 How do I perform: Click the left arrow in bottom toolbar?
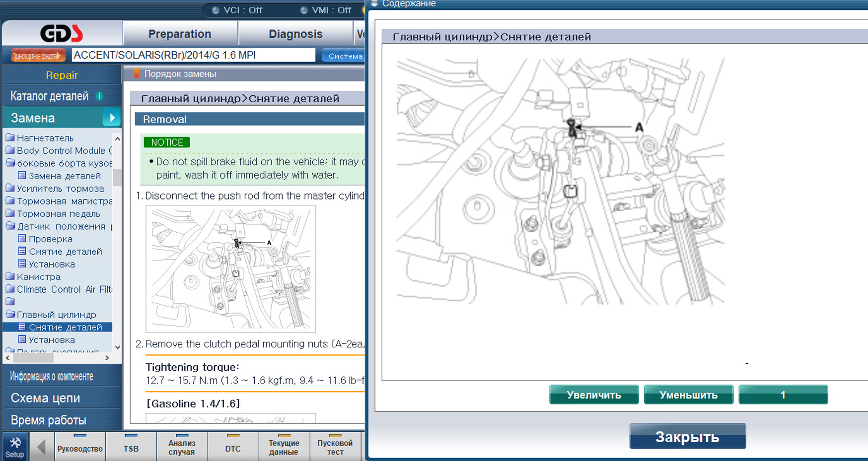pyautogui.click(x=42, y=447)
